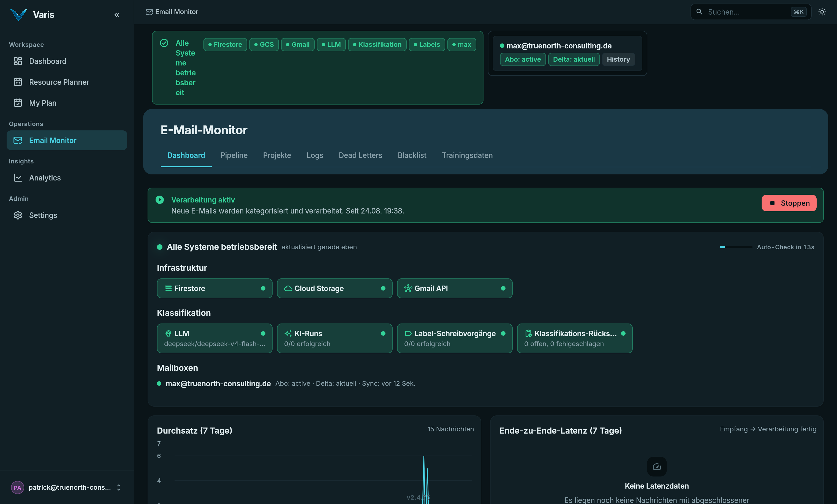Open My Plan in the sidebar

coord(67,103)
